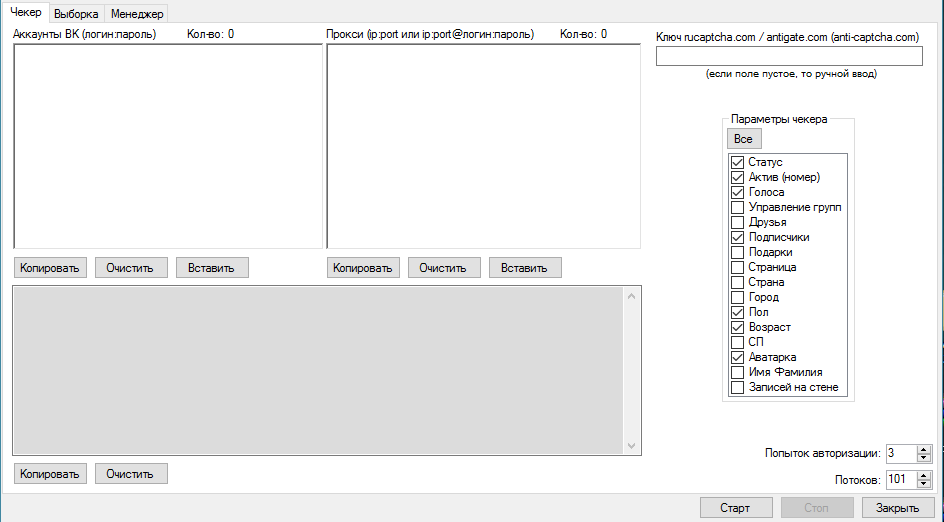This screenshot has height=522, width=944.
Task: Switch to the Выборка tab
Action: (x=76, y=14)
